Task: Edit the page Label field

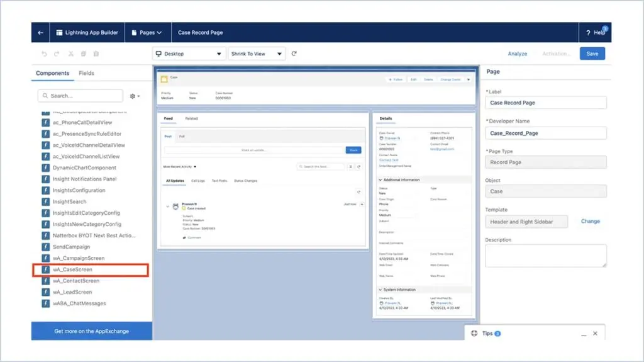Action: [x=546, y=103]
